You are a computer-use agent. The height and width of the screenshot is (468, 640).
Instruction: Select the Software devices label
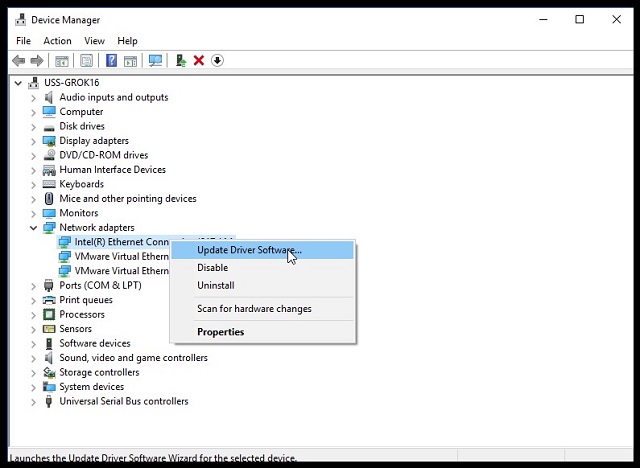coord(95,343)
